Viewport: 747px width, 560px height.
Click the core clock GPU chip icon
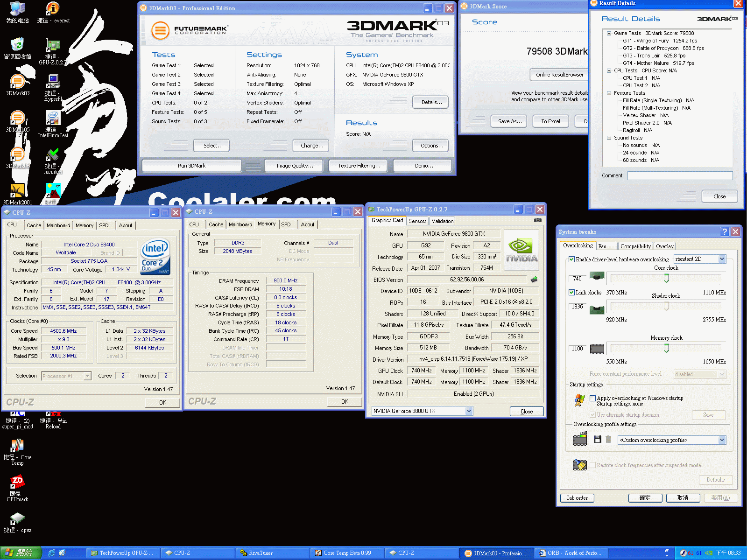[597, 276]
